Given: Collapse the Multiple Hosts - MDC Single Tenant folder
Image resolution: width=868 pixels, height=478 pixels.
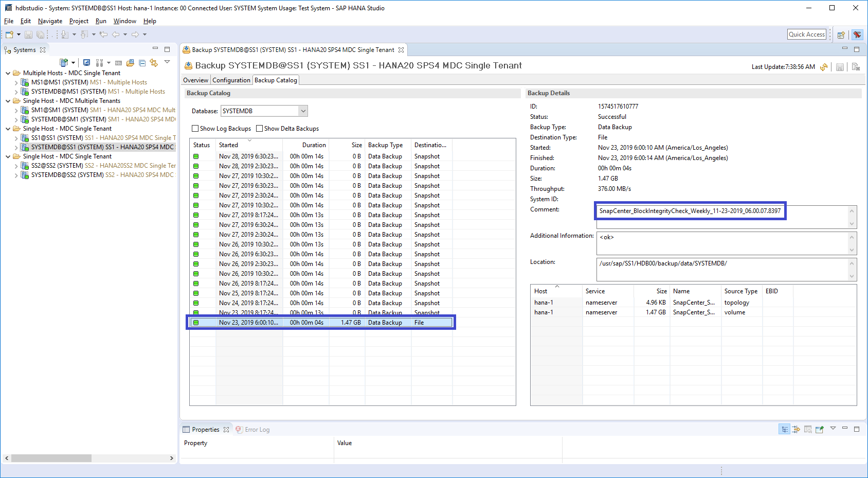Looking at the screenshot, I should coord(8,73).
